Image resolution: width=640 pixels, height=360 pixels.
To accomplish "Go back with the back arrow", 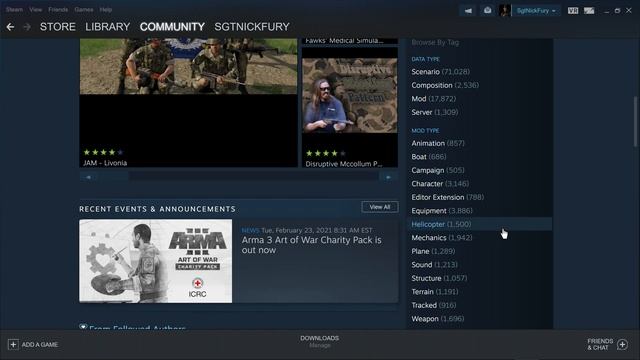I will (x=10, y=27).
